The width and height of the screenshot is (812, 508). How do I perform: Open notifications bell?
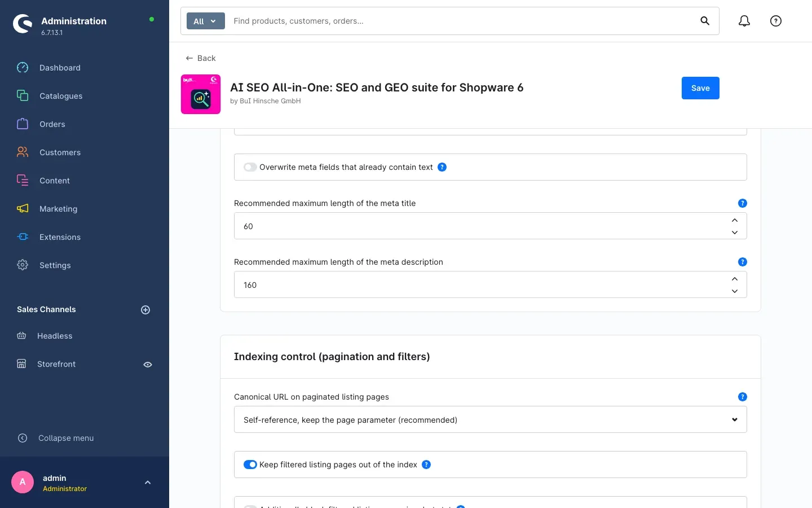click(x=744, y=21)
